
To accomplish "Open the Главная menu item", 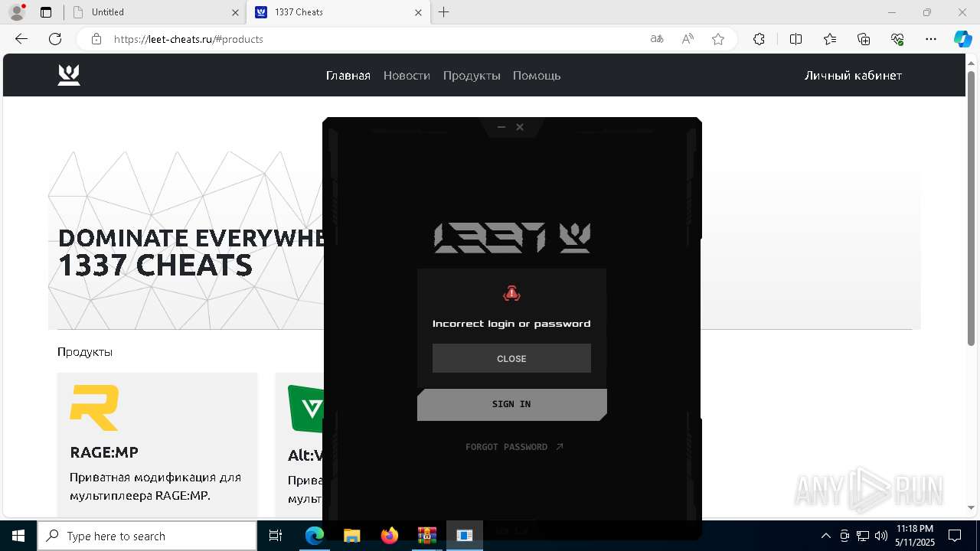I will click(x=348, y=75).
